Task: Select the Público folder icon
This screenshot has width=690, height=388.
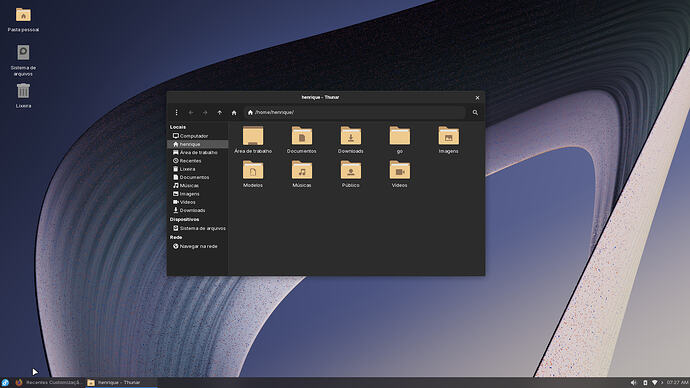Action: click(x=351, y=170)
